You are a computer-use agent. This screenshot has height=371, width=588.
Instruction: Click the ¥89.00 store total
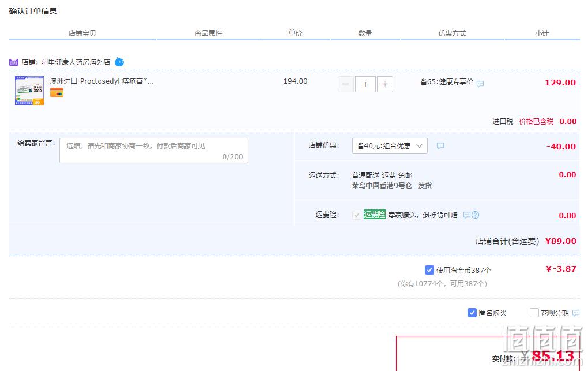point(561,241)
